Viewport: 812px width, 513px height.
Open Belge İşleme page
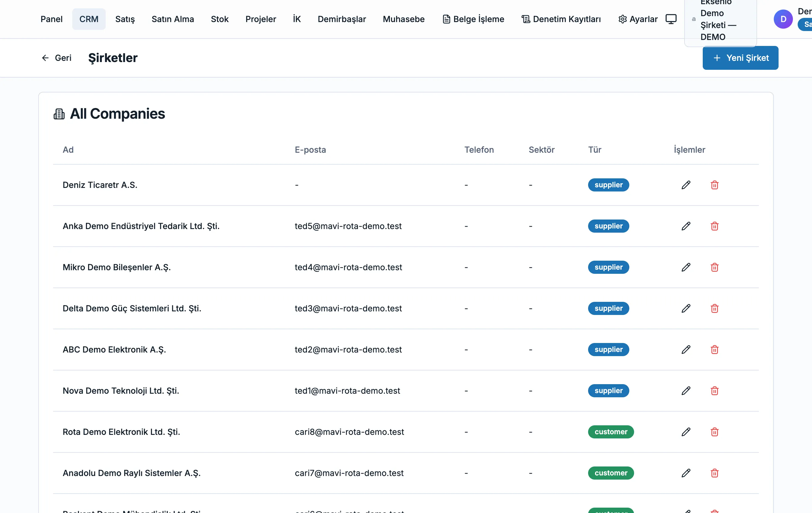click(473, 19)
